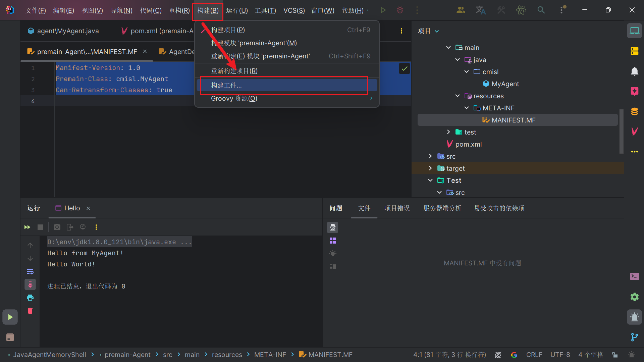The image size is (644, 362).
Task: Click java.exe command line in console
Action: (x=119, y=242)
